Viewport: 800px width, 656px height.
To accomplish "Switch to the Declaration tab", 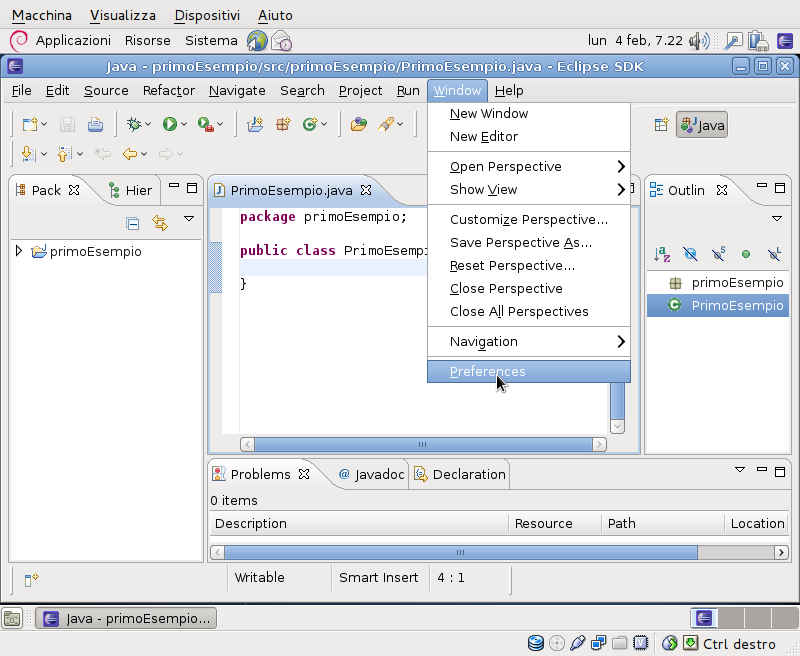I will (x=460, y=474).
